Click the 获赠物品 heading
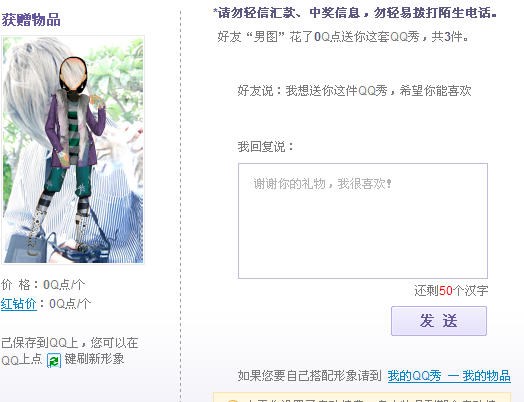This screenshot has width=524, height=402. (x=31, y=20)
